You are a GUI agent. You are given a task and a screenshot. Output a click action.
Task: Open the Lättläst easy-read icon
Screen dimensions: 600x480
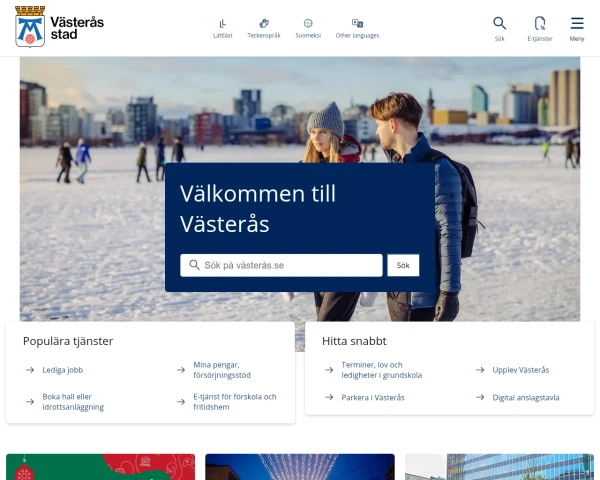tap(223, 28)
